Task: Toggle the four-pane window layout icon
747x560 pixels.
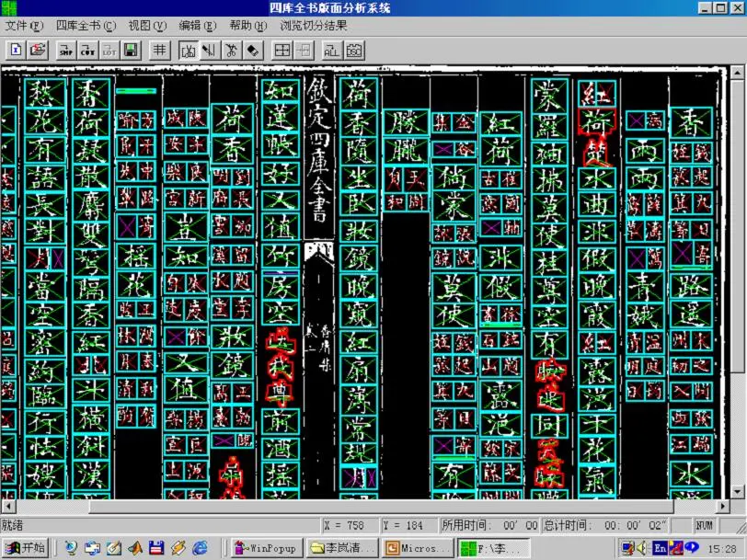Action: pyautogui.click(x=282, y=50)
